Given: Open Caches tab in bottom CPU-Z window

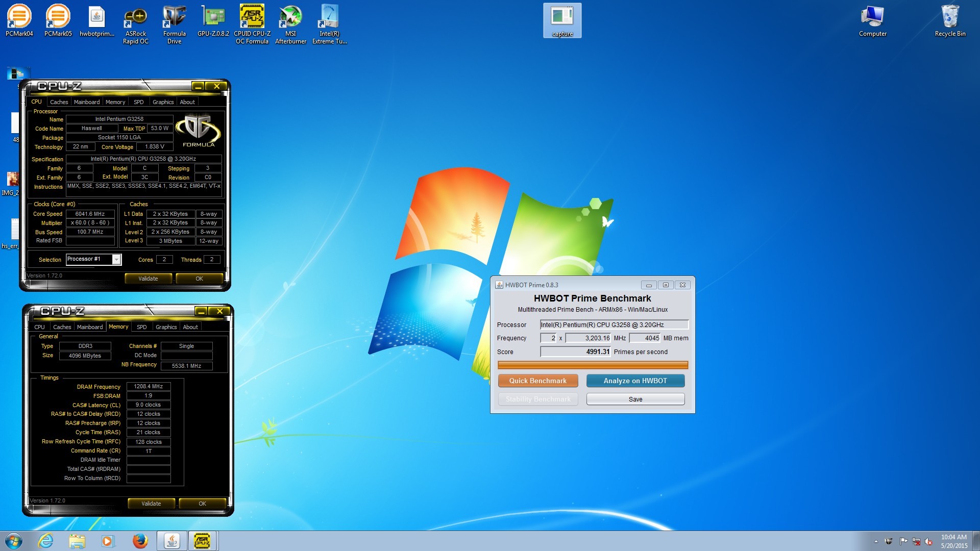Looking at the screenshot, I should tap(62, 327).
